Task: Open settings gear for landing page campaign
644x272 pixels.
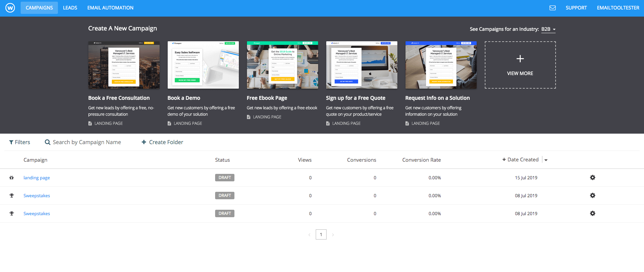Action: [x=593, y=178]
